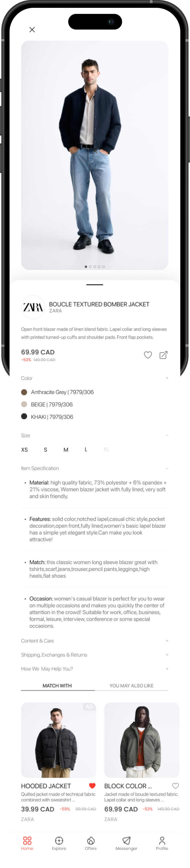
Task: Add bomber jacket to wishlist heart
Action: [x=148, y=355]
